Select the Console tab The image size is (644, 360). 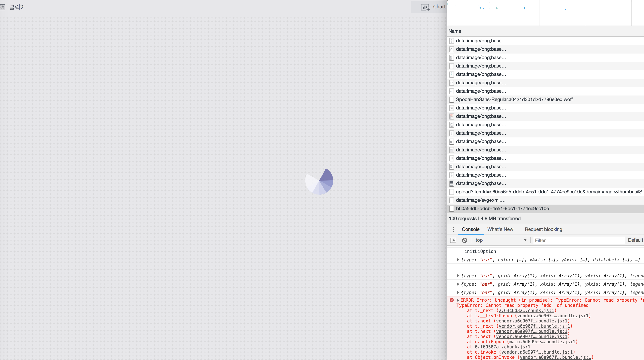tap(470, 229)
